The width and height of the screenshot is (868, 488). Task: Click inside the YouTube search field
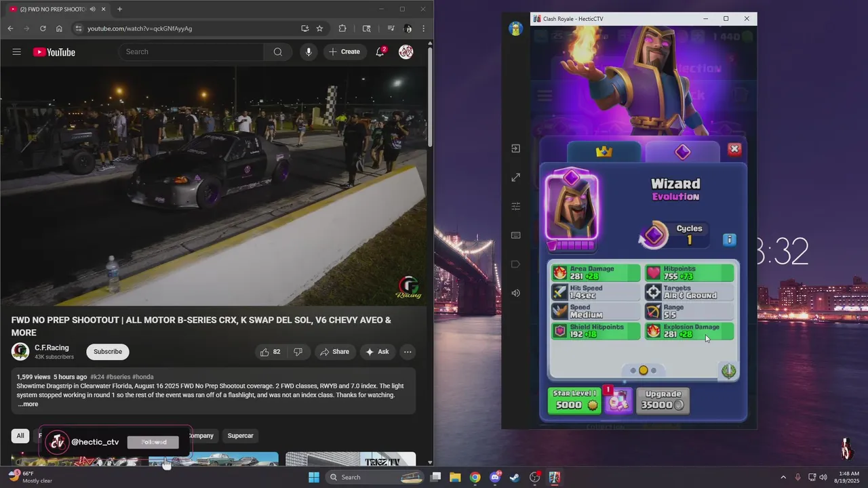click(x=190, y=52)
